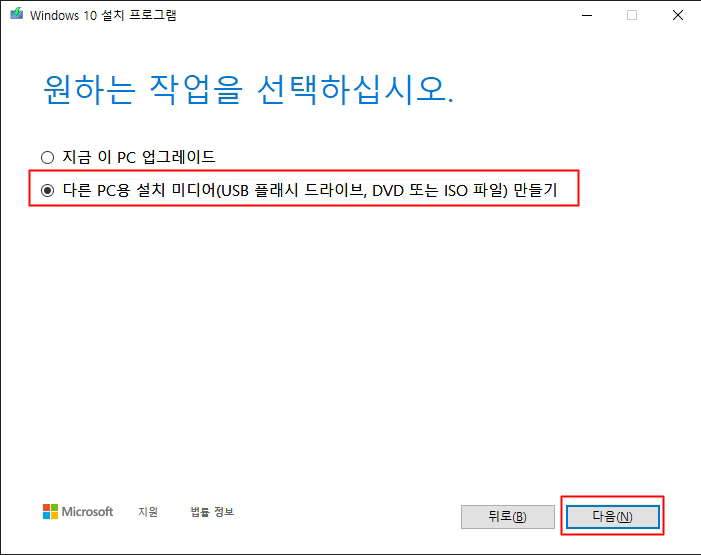Open the 법률 정보 legal link
This screenshot has height=555, width=701.
tap(212, 511)
